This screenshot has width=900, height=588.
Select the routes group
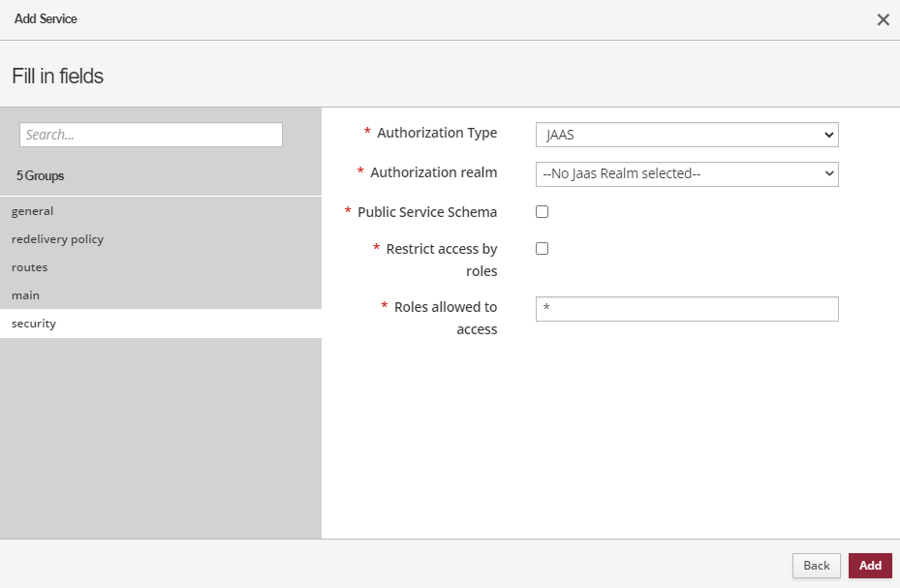[x=30, y=267]
